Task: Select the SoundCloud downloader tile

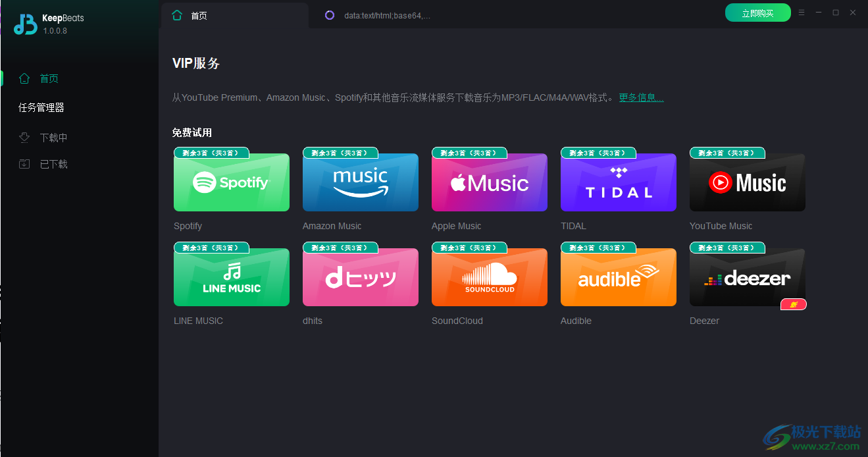Action: click(x=489, y=277)
